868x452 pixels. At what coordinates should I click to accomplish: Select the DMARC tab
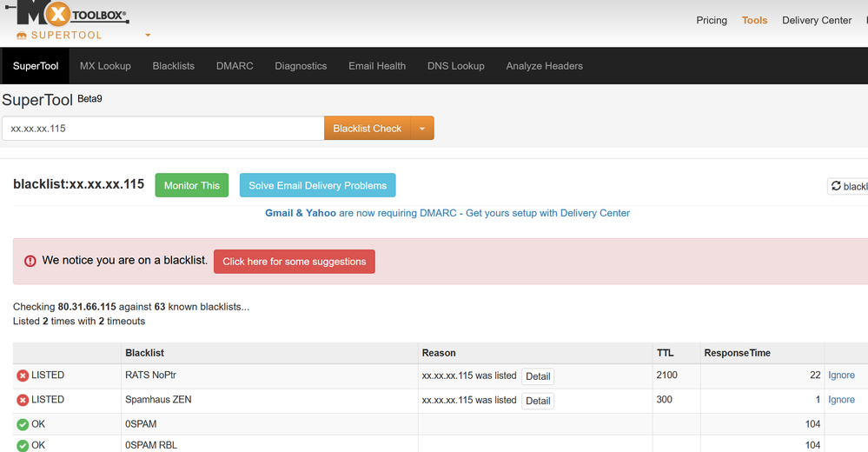click(235, 66)
